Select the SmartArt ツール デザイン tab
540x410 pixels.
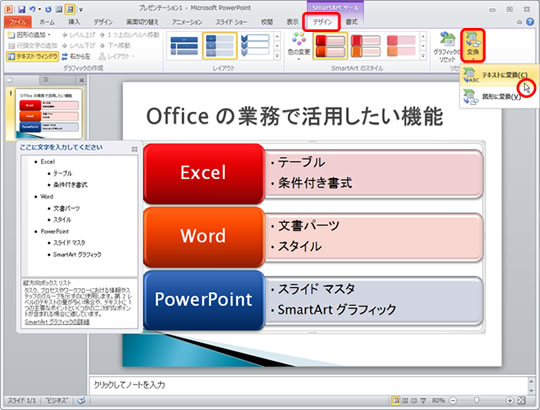(322, 22)
